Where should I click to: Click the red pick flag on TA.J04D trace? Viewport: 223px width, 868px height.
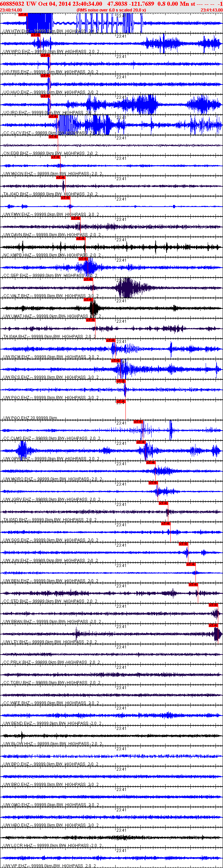[x=61, y=177]
